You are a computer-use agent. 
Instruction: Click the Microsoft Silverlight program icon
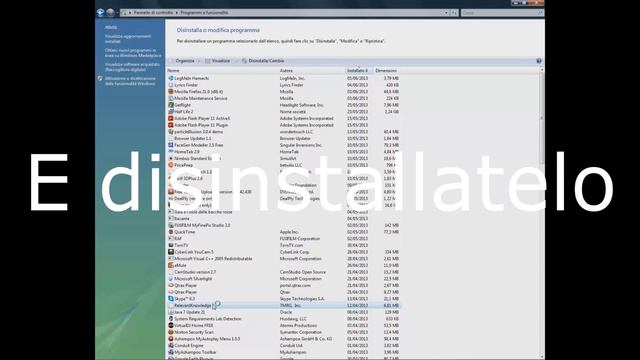click(x=171, y=279)
